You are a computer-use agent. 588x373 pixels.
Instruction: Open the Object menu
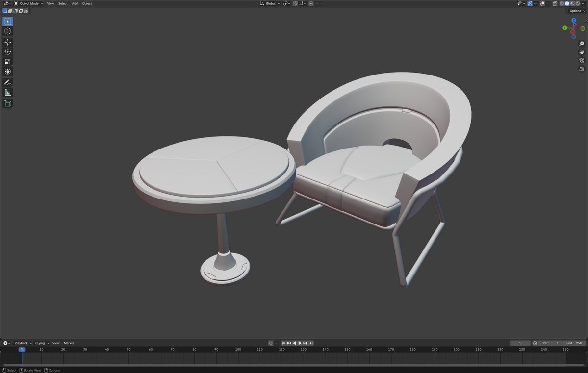click(x=87, y=3)
